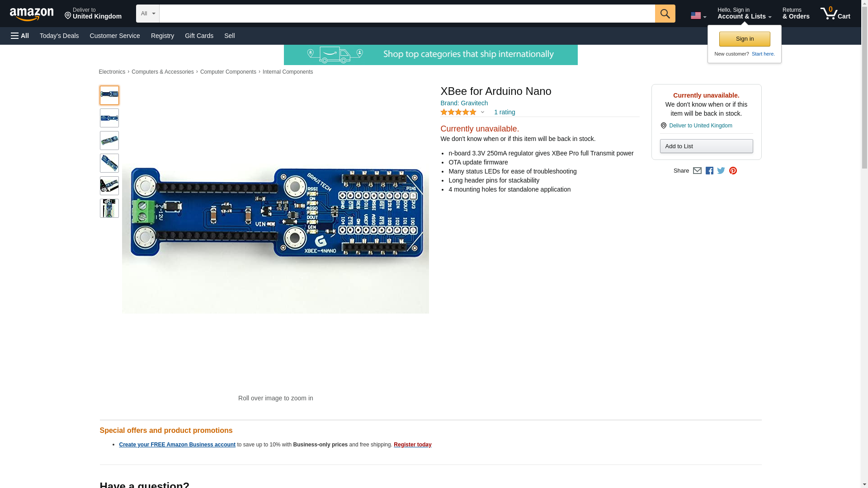
Task: Open the shopping cart icon
Action: [x=835, y=14]
